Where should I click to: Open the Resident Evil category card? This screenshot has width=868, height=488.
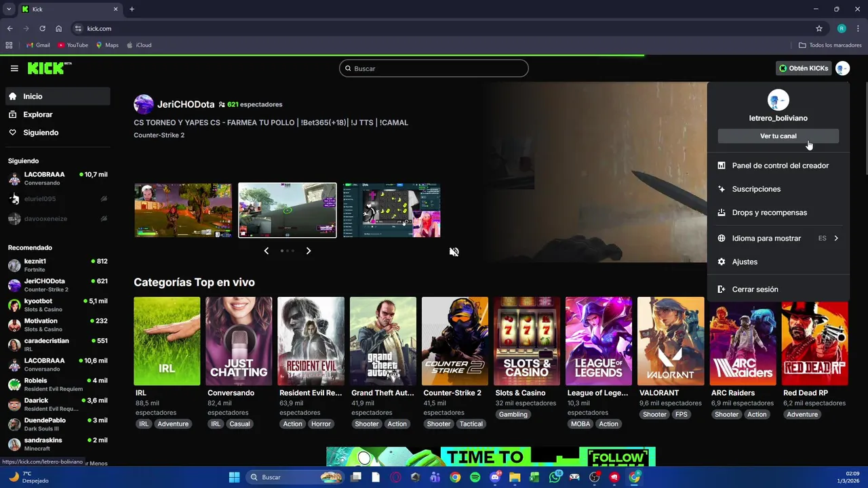311,341
